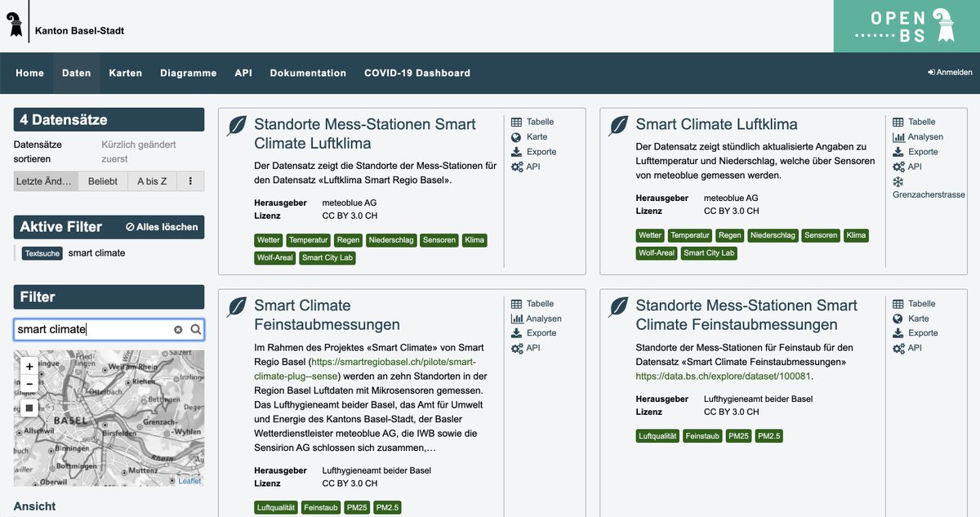Sort datasets by Letzte Änderung
The height and width of the screenshot is (517, 980).
click(x=45, y=181)
